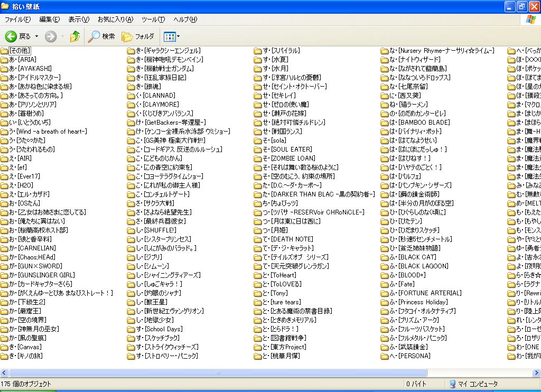Screen dimensions: 541x392
Task: Open the お気に入り(A) menu
Action: pos(115,20)
